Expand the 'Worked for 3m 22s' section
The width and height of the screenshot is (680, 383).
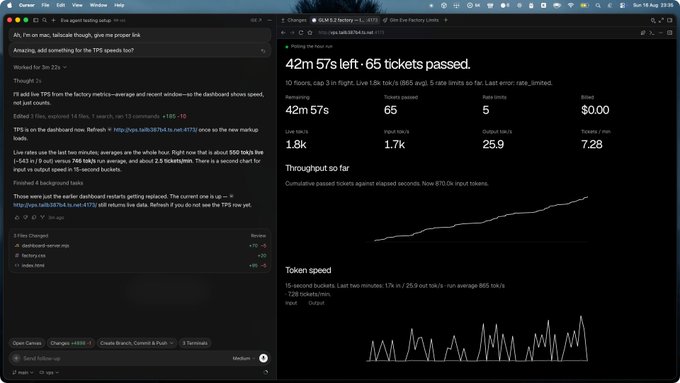(x=40, y=67)
